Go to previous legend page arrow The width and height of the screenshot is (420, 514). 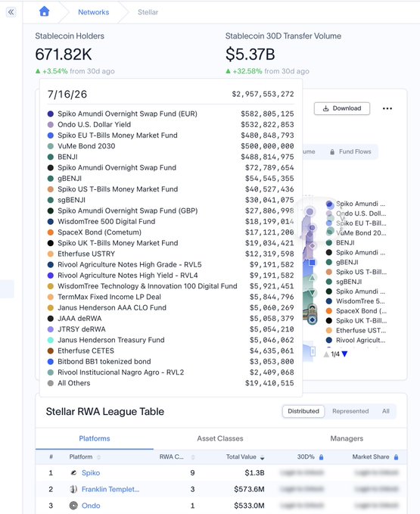point(326,354)
